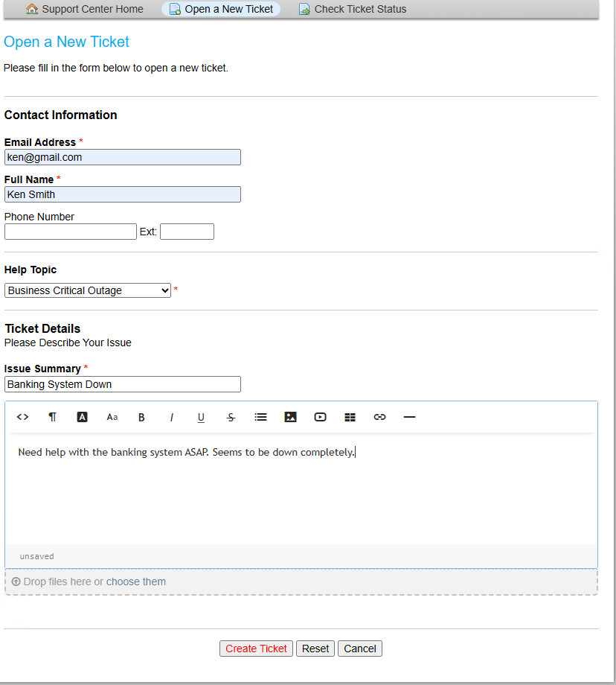Click the Reset button
The image size is (616, 685).
(x=315, y=649)
